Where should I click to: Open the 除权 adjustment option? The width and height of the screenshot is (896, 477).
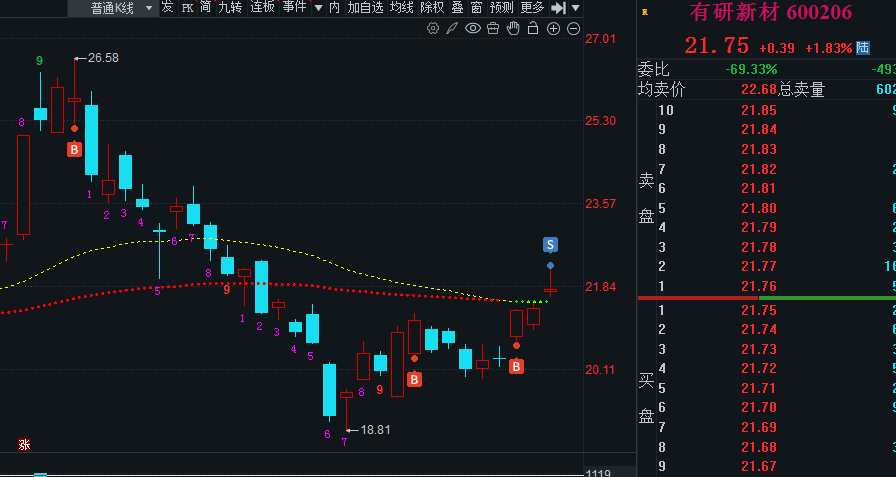pos(431,7)
